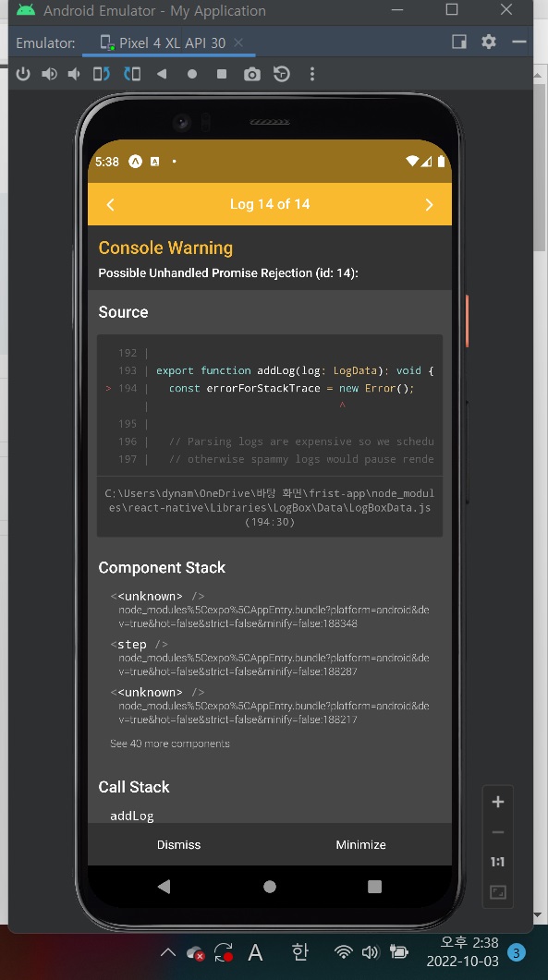Lower emulator volume with small speaker icon
Image resolution: width=548 pixels, height=980 pixels.
(74, 74)
